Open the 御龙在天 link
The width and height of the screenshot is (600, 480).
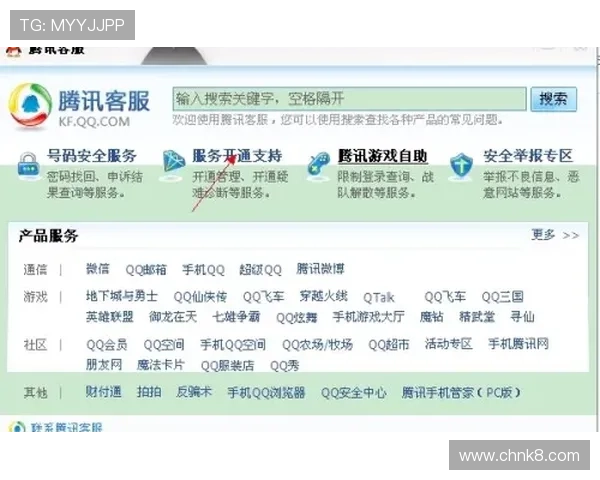pos(173,317)
